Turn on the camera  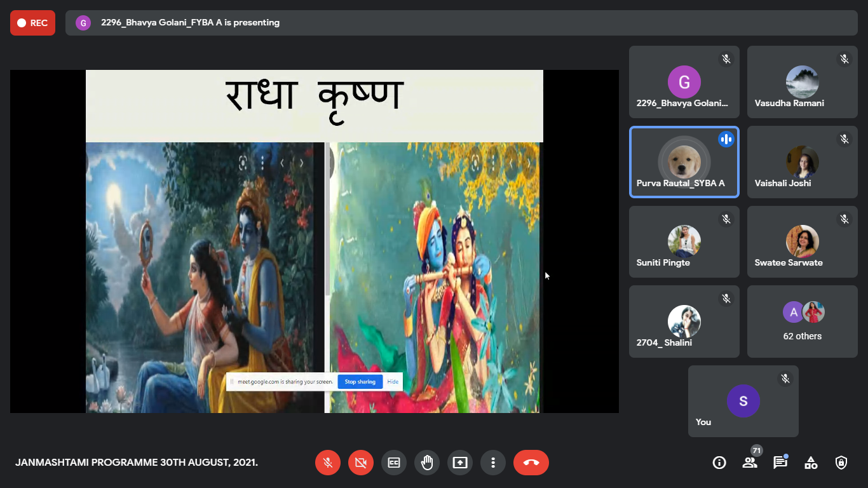click(361, 463)
